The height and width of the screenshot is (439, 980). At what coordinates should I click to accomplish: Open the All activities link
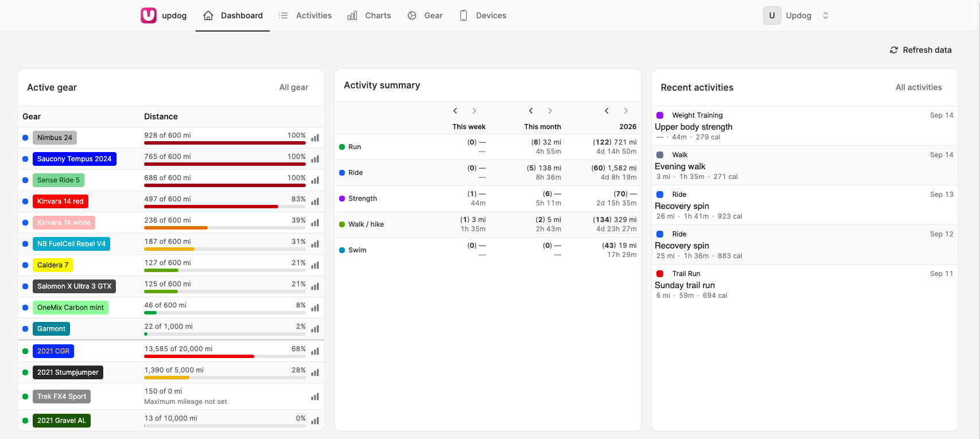[x=919, y=87]
